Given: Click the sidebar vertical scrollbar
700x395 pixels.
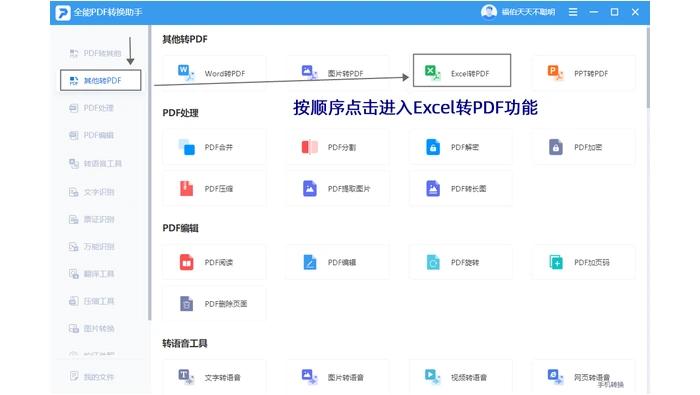Looking at the screenshot, I should coord(150,173).
